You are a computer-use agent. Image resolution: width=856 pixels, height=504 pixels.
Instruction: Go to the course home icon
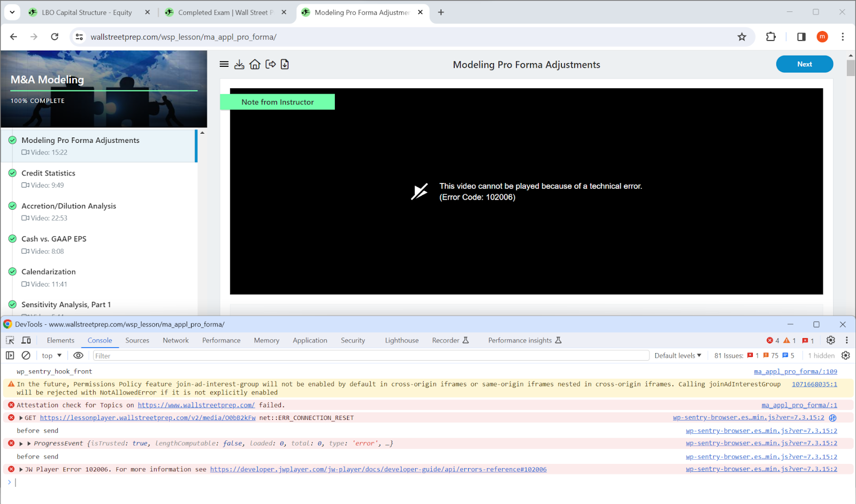pos(255,64)
